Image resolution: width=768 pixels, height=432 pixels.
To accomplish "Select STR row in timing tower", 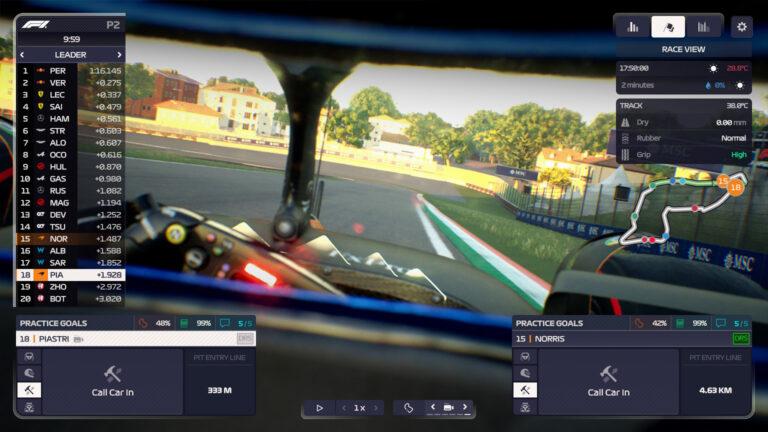I will coord(71,131).
